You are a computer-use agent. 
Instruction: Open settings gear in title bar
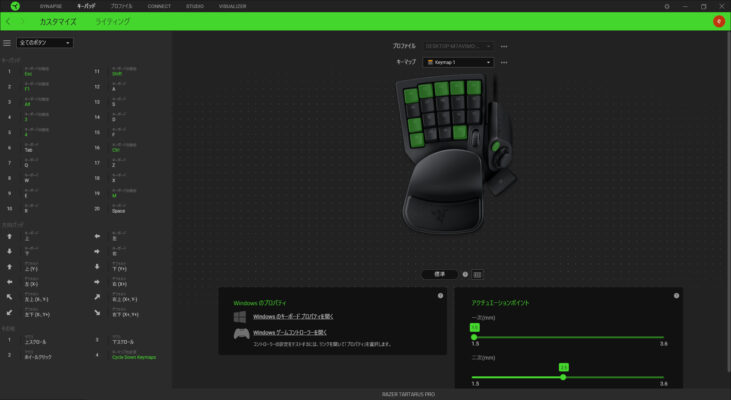point(667,7)
